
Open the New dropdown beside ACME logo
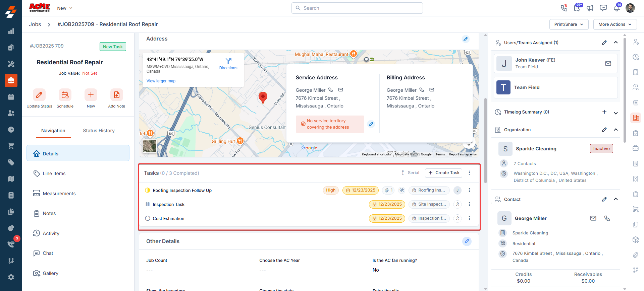[65, 8]
